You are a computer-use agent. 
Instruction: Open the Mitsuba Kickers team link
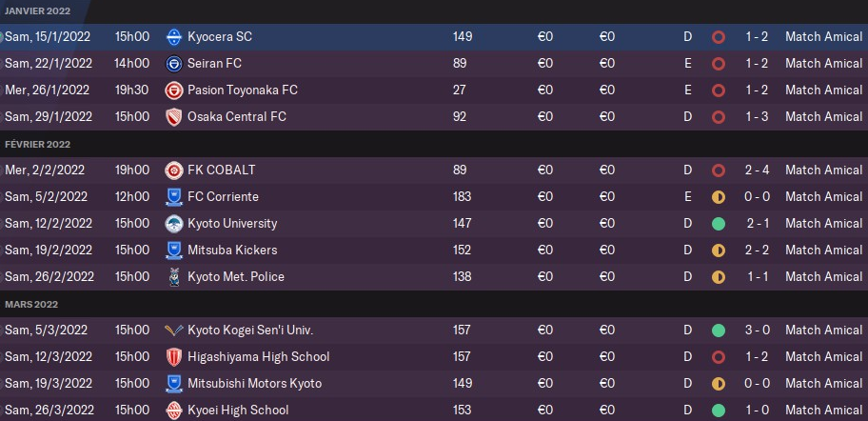[x=232, y=251]
